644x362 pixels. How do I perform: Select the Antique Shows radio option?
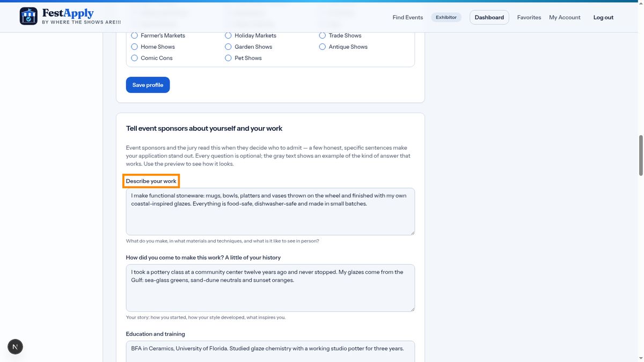point(323,47)
